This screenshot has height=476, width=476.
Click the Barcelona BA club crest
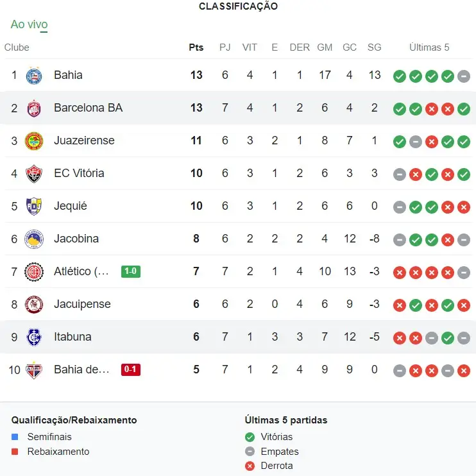(33, 108)
